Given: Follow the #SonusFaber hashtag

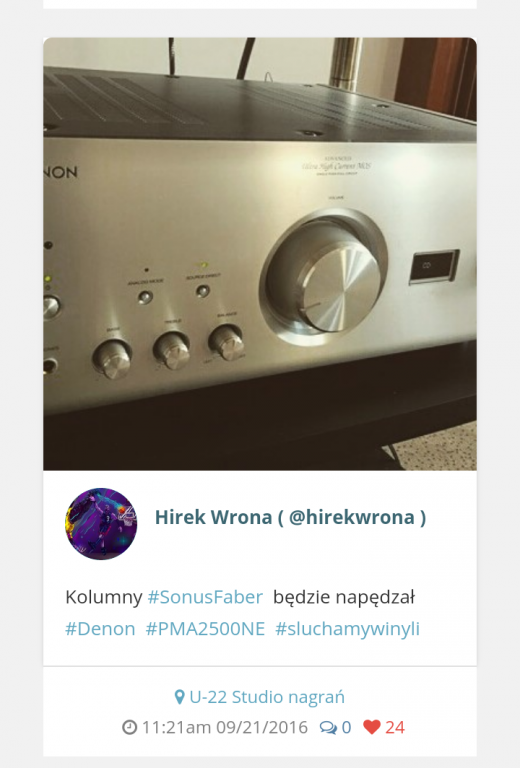Looking at the screenshot, I should (x=205, y=597).
